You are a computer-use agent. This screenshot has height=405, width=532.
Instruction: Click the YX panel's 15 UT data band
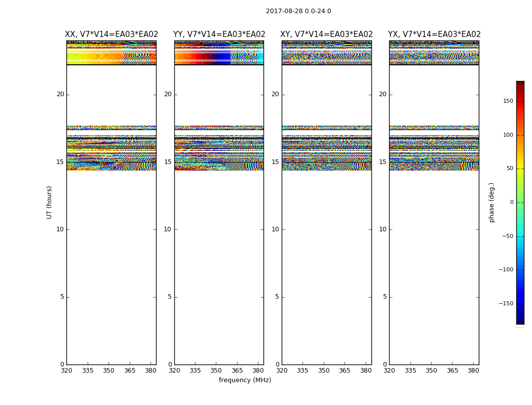[434, 163]
